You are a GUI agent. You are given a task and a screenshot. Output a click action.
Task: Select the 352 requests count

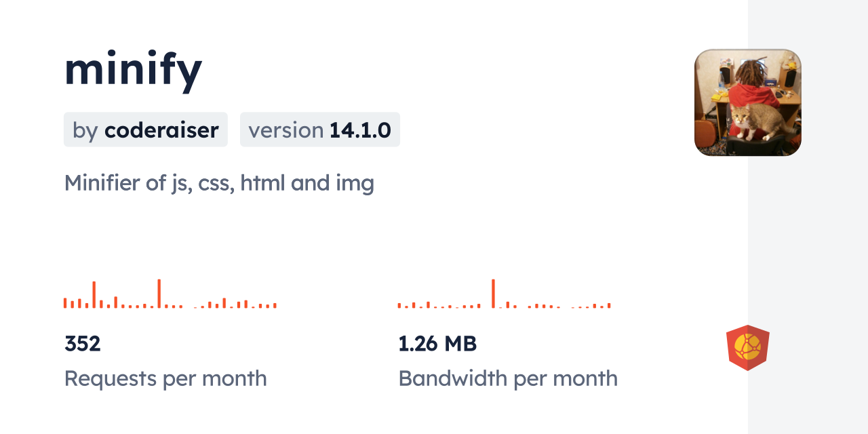pyautogui.click(x=83, y=344)
